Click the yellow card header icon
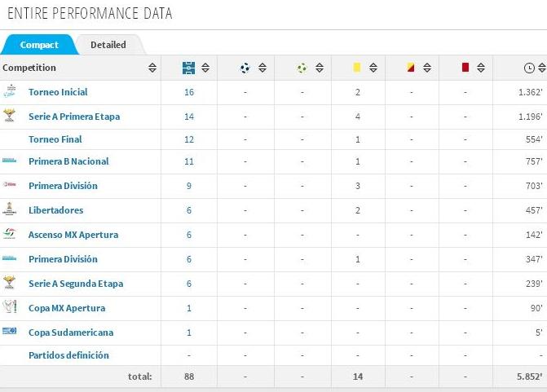This screenshot has width=547, height=392. pos(356,68)
